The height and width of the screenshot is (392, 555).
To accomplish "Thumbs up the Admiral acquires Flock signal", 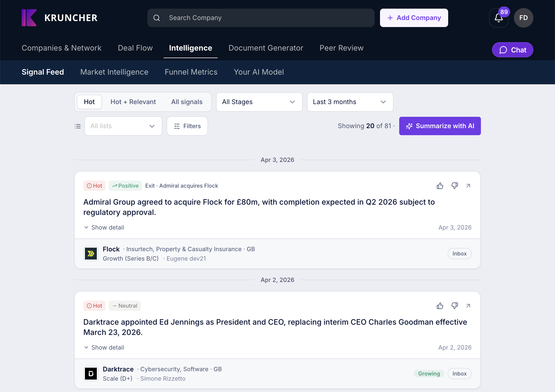I will 440,186.
